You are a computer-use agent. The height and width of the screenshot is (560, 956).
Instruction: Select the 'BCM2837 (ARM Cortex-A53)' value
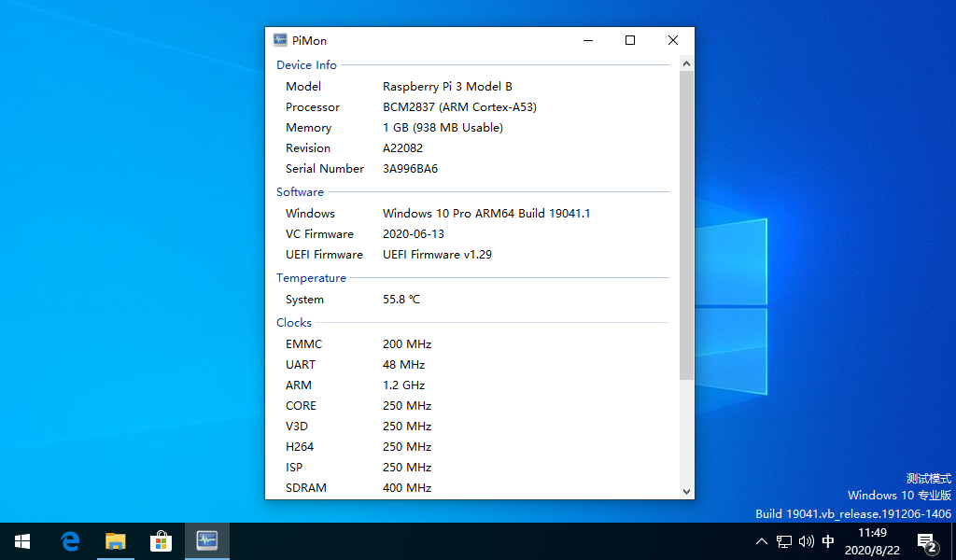(x=459, y=107)
